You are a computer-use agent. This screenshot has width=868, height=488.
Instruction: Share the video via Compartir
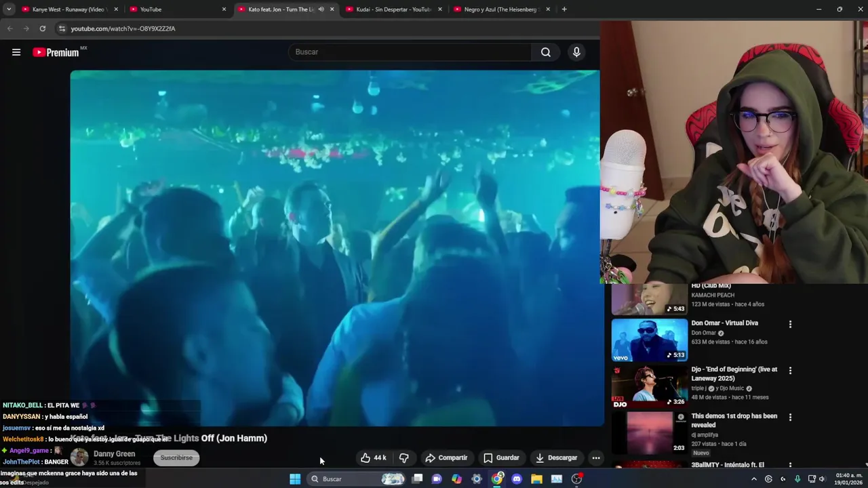446,457
